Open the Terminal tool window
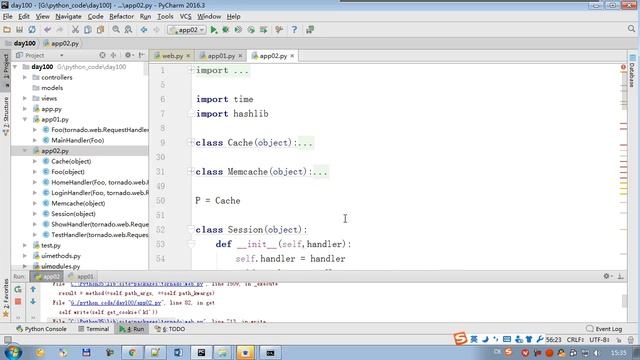The height and width of the screenshot is (360, 640). [x=93, y=329]
